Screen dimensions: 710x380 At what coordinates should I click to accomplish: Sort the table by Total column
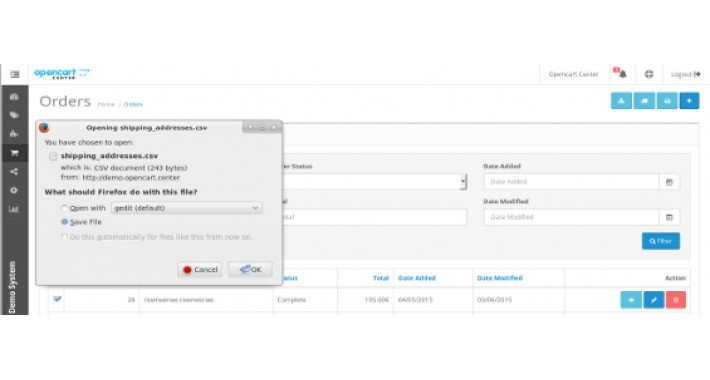tap(381, 278)
